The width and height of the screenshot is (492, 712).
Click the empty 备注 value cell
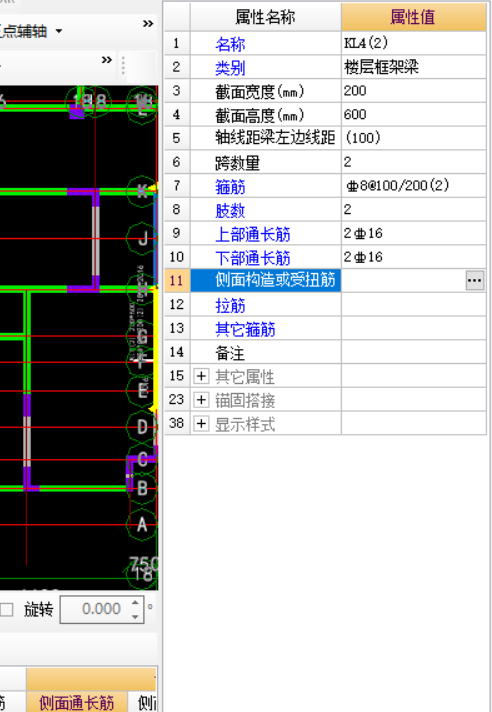point(413,352)
